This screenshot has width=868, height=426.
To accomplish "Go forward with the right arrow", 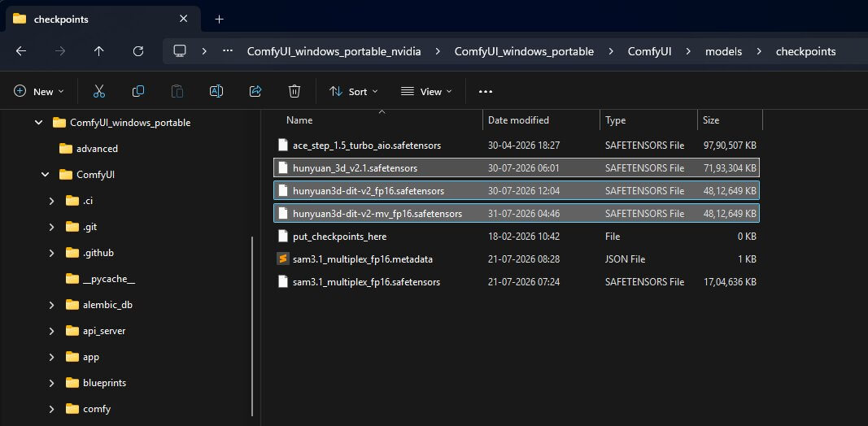I will coord(60,51).
